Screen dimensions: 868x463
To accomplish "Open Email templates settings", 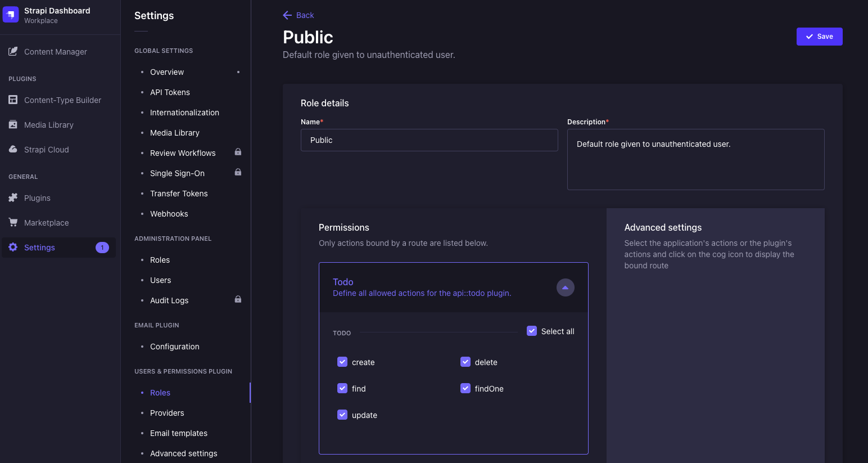I will pos(179,433).
